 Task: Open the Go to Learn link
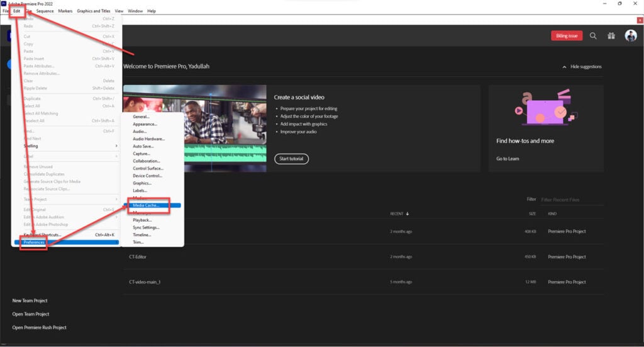508,159
